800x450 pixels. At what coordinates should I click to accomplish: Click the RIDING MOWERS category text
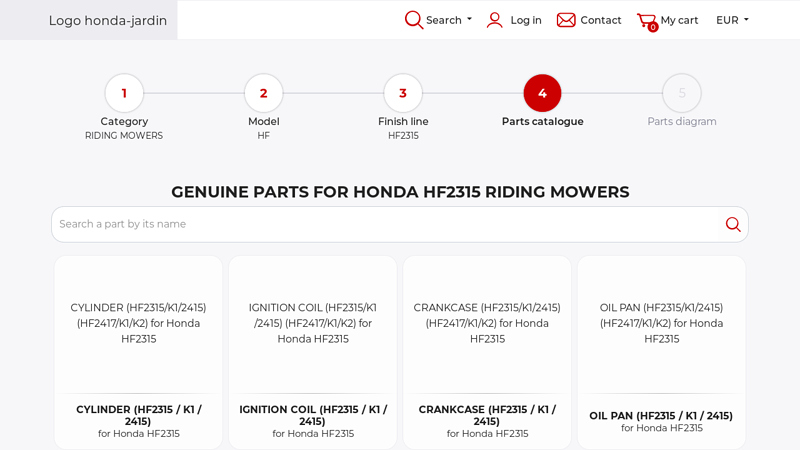pyautogui.click(x=124, y=136)
